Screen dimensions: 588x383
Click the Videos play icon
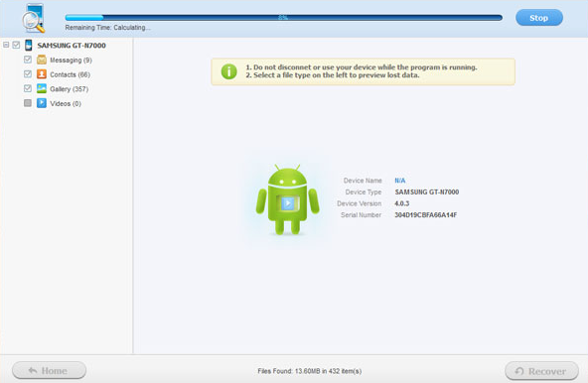tap(42, 103)
